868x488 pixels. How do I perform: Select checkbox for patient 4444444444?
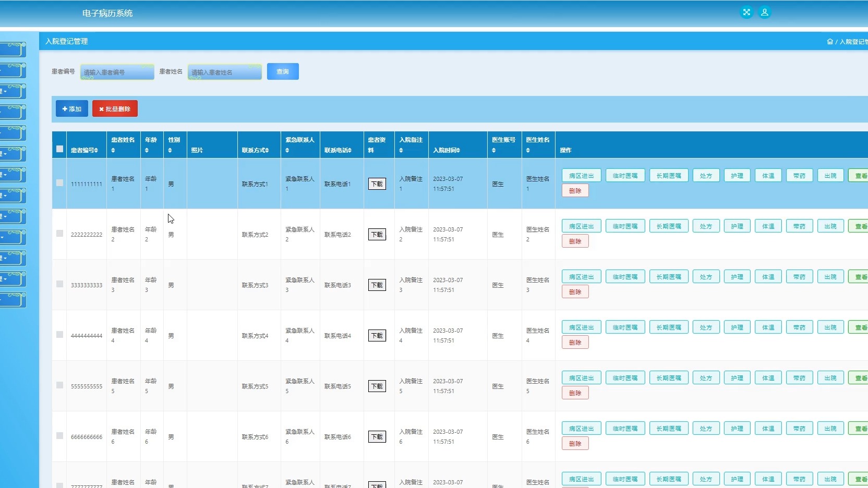(59, 335)
